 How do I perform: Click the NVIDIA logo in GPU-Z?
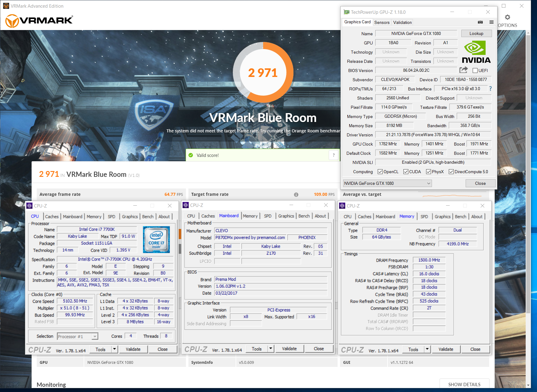pos(476,52)
